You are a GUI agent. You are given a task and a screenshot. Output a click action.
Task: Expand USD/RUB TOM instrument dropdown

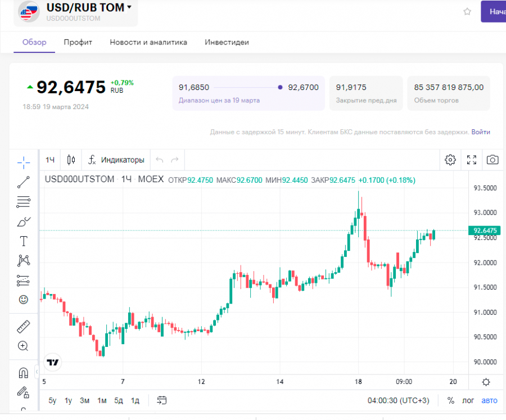(x=130, y=7)
